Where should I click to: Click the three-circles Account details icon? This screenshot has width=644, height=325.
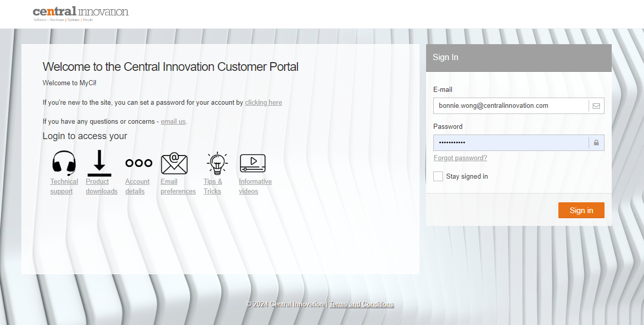click(139, 163)
